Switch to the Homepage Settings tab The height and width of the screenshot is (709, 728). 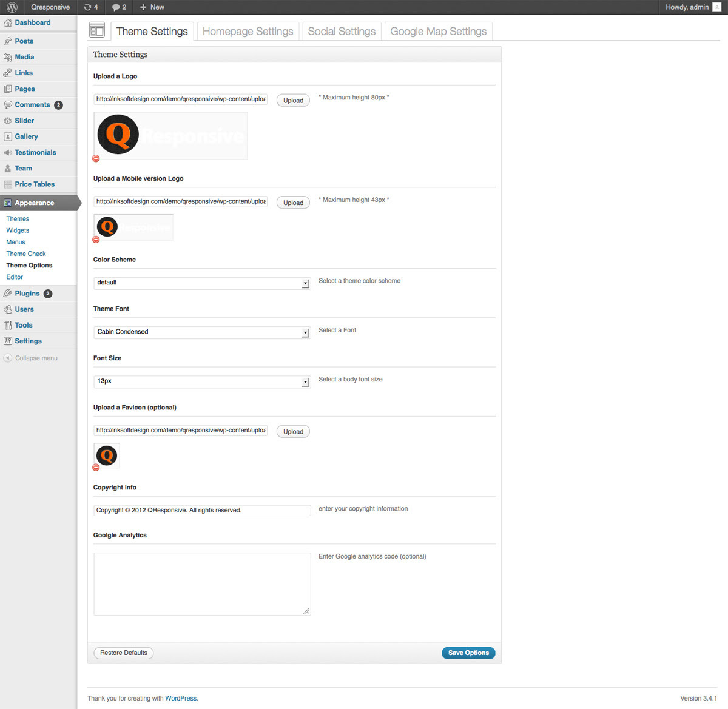pyautogui.click(x=248, y=32)
